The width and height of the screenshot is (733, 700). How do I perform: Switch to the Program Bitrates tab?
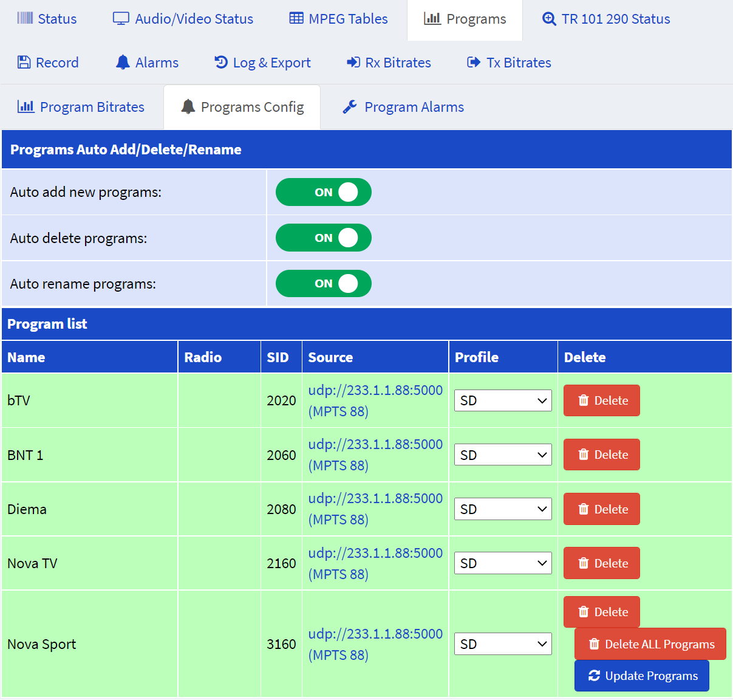coord(81,107)
